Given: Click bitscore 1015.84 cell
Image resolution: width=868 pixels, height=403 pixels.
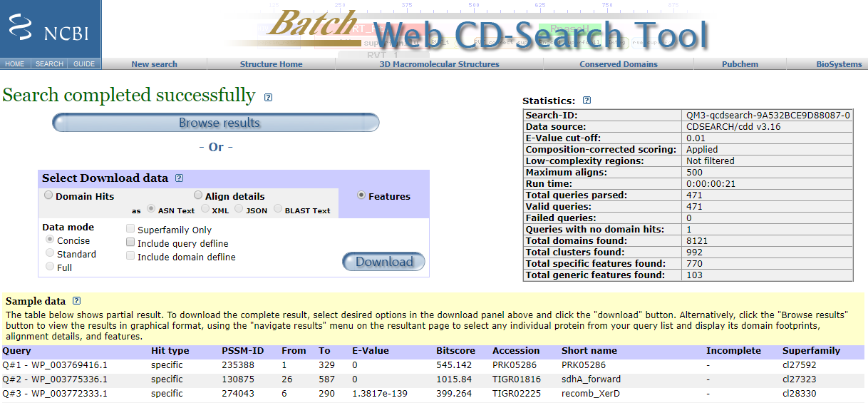Looking at the screenshot, I should pyautogui.click(x=453, y=379).
